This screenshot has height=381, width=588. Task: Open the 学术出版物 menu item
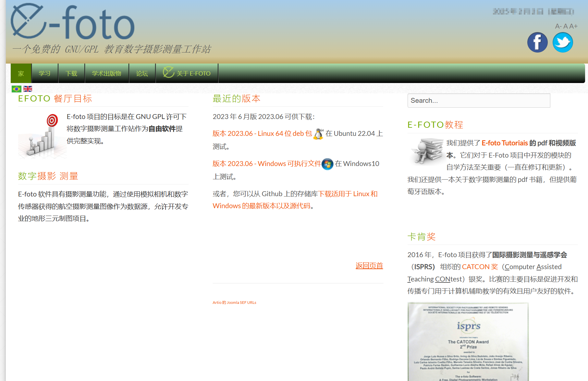(x=107, y=73)
